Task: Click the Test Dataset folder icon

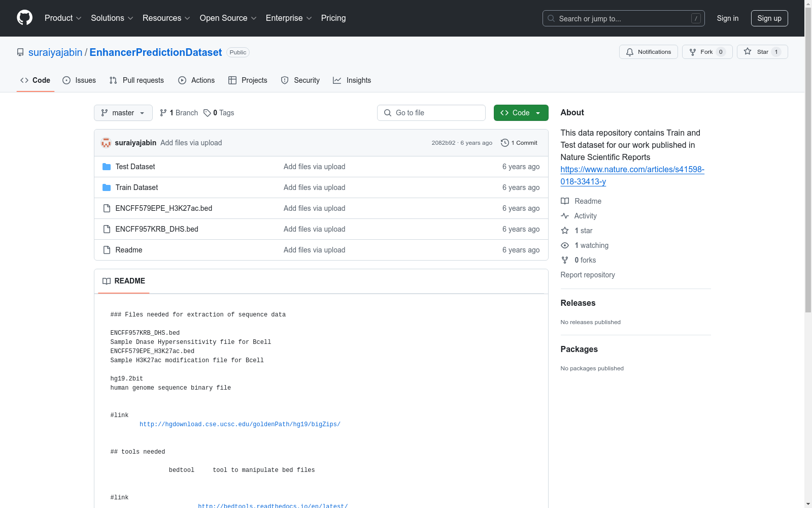Action: coord(107,167)
